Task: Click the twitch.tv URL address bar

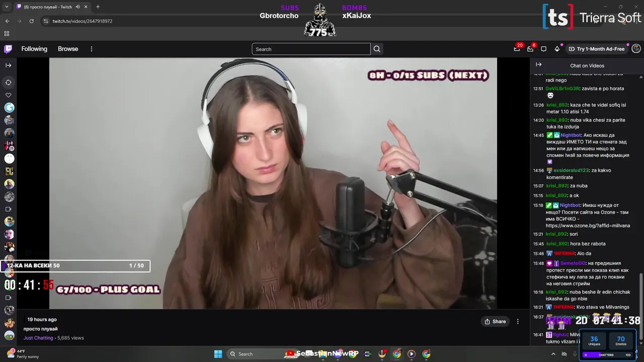Action: click(83, 21)
